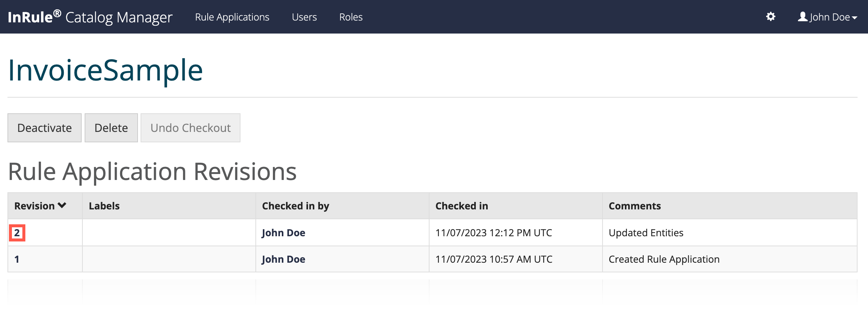Open revision 2 link

point(17,233)
